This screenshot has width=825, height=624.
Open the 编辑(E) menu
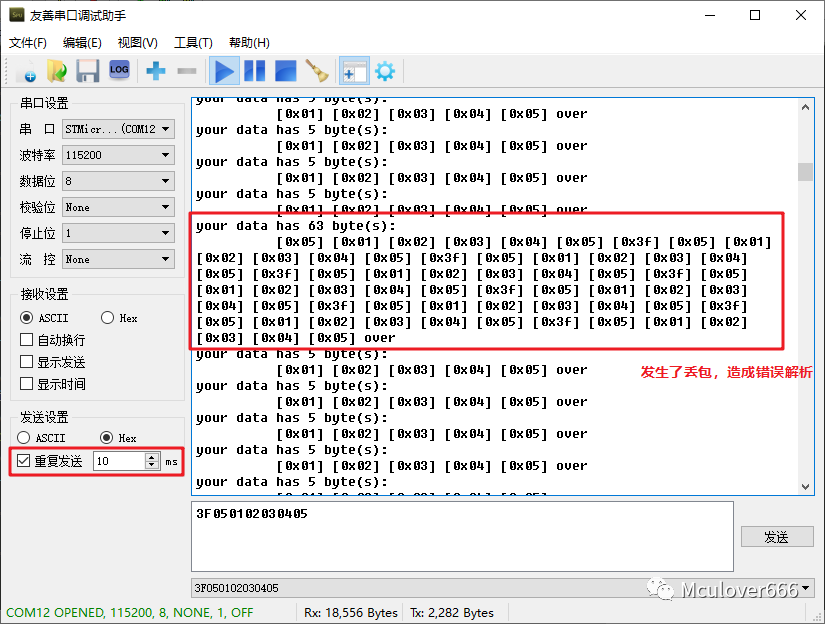82,43
